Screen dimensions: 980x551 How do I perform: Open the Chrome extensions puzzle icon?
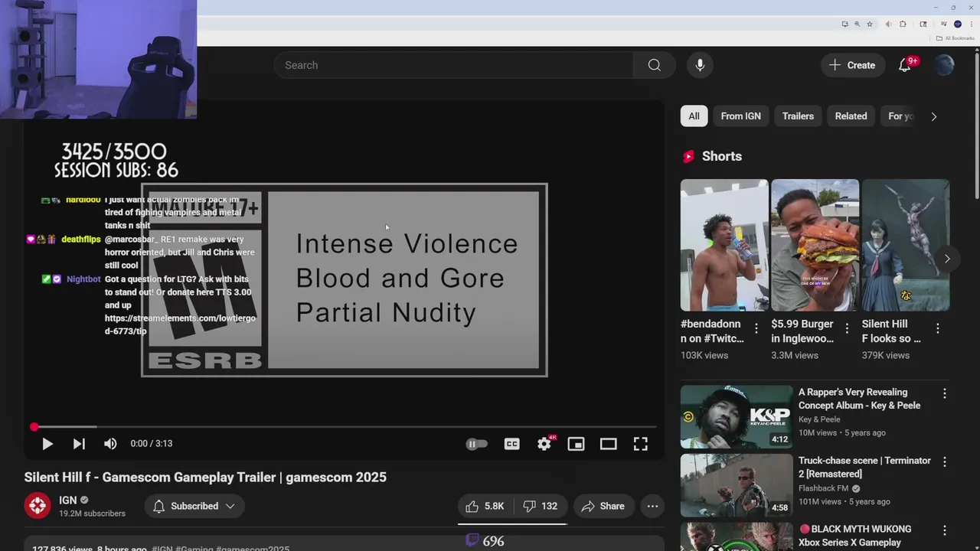pos(903,24)
